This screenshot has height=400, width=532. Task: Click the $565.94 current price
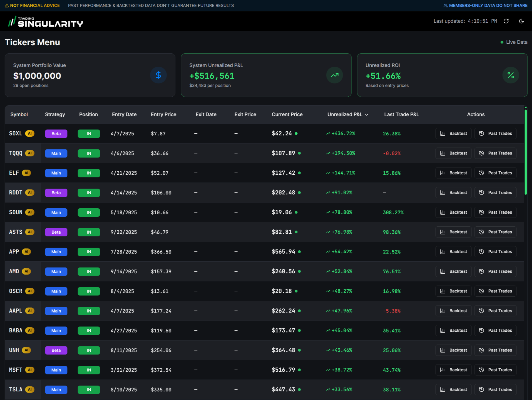point(284,252)
